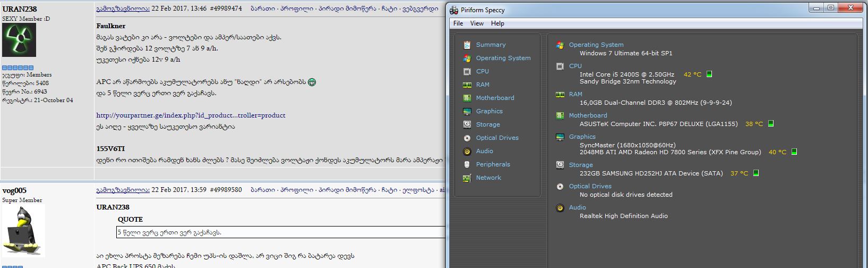Click the green CPU temperature indicator
Image resolution: width=868 pixels, height=268 pixels.
(709, 74)
